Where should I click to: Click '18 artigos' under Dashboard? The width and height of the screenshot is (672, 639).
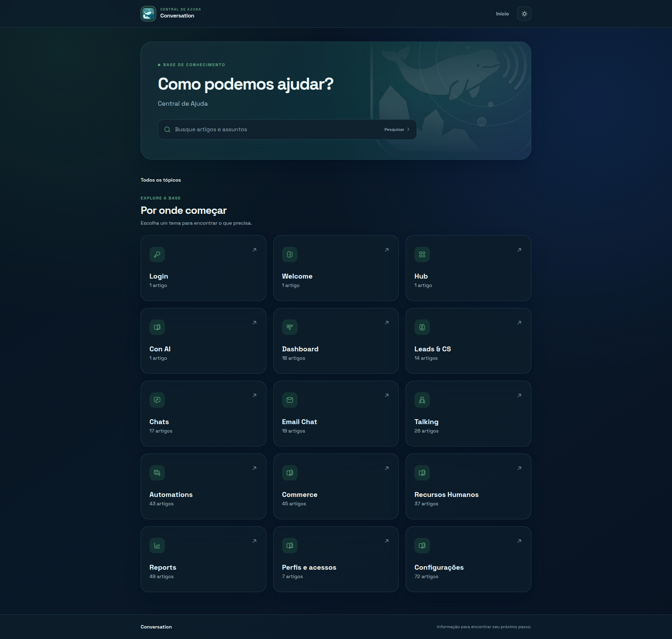coord(294,358)
